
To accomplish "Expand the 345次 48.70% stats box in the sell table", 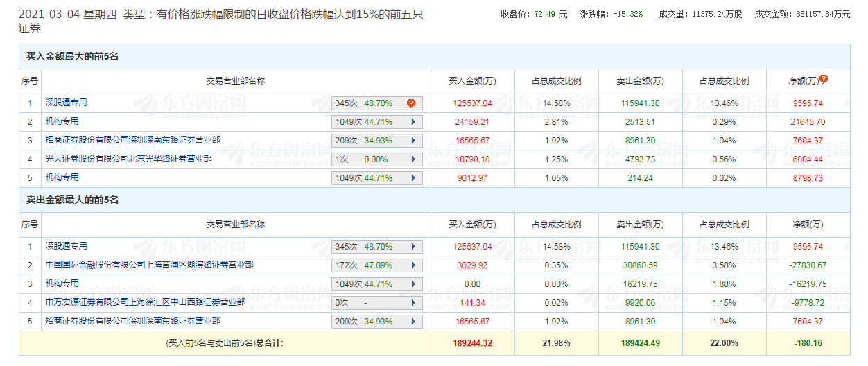I will [x=414, y=247].
